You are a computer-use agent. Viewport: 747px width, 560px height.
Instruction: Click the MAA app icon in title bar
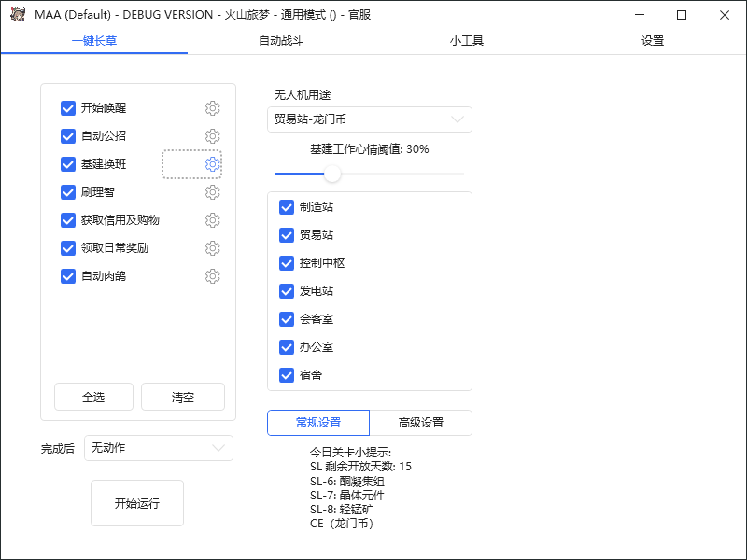click(x=16, y=15)
